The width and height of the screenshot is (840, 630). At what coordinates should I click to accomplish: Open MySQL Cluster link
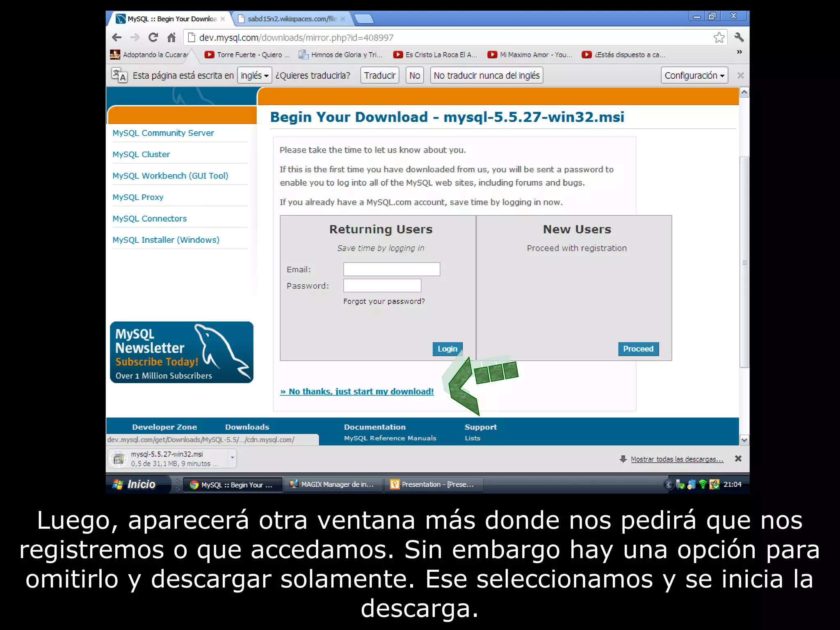tap(141, 154)
